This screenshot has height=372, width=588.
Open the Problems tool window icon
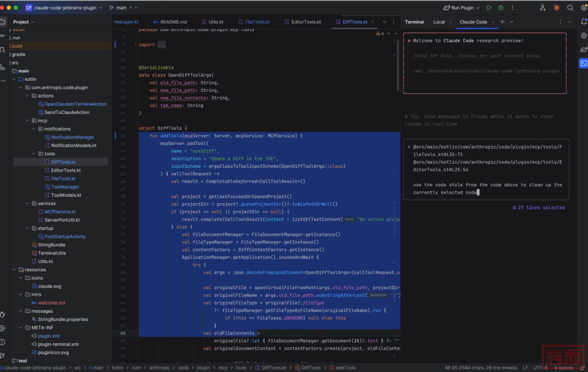click(3, 342)
